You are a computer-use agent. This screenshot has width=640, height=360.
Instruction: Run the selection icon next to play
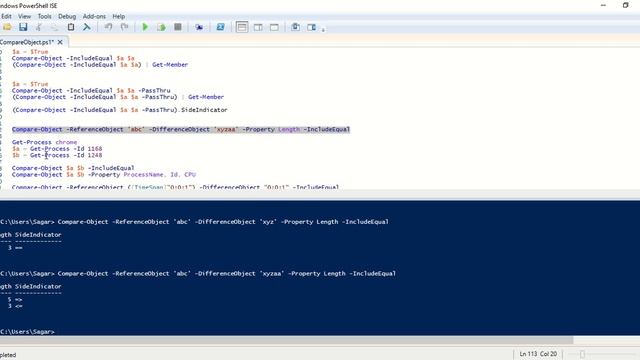162,27
